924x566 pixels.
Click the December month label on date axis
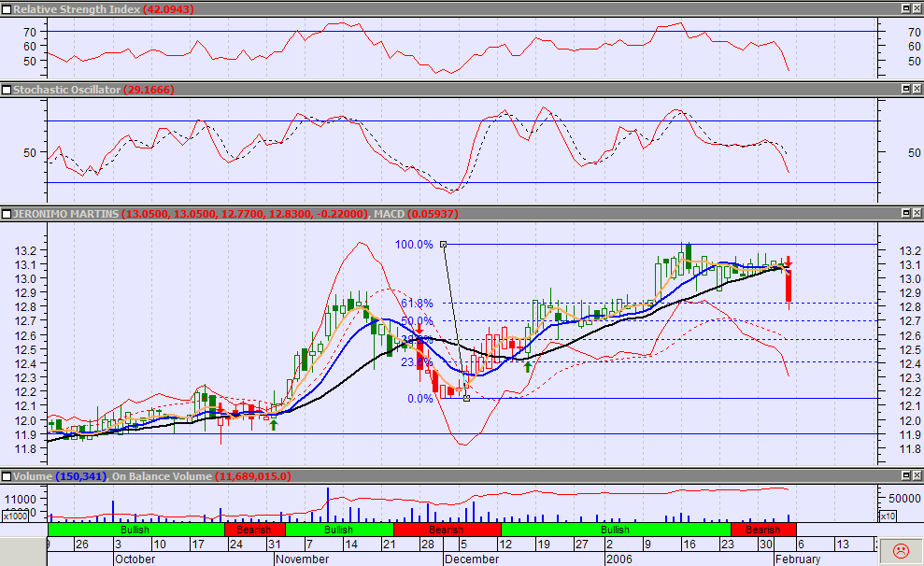472,559
